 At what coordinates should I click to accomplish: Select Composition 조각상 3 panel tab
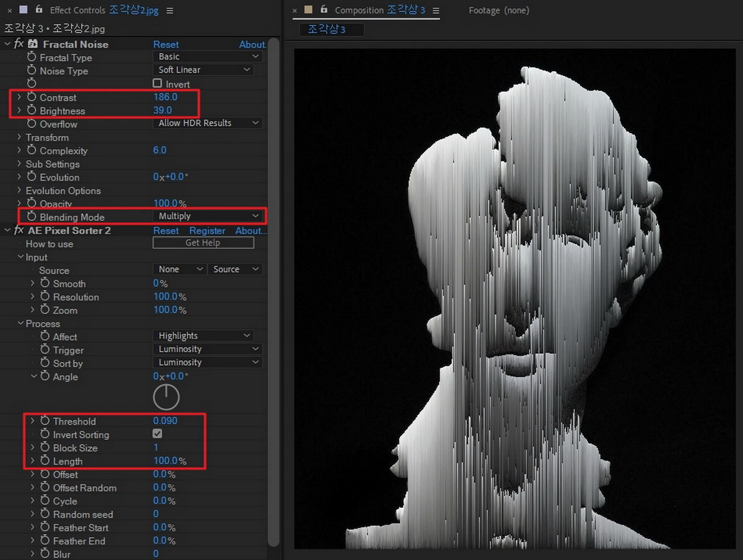380,11
